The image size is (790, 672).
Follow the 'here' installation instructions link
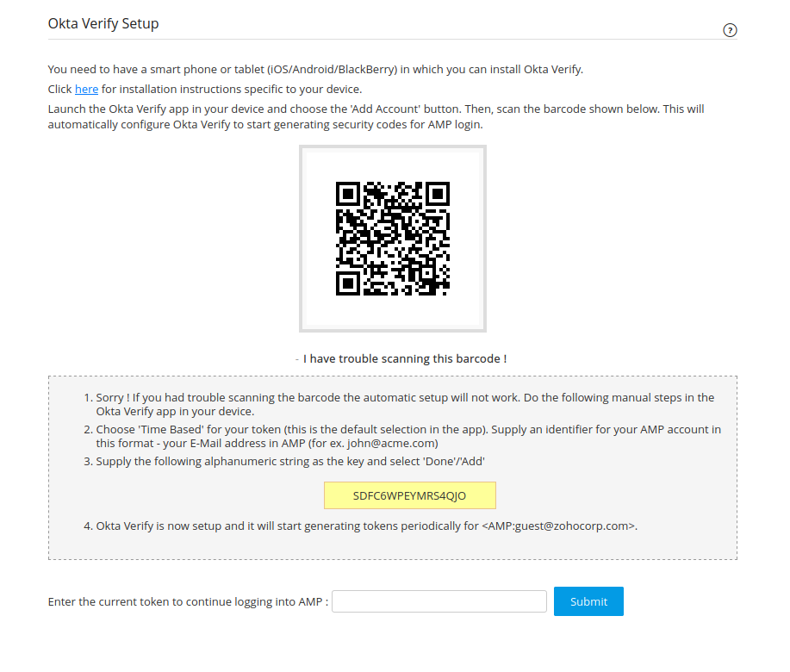(87, 89)
